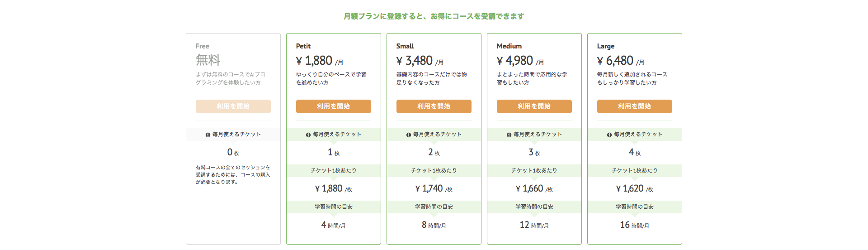The width and height of the screenshot is (868, 250).
Task: Start the Small plan with 利用を開始
Action: click(x=434, y=106)
